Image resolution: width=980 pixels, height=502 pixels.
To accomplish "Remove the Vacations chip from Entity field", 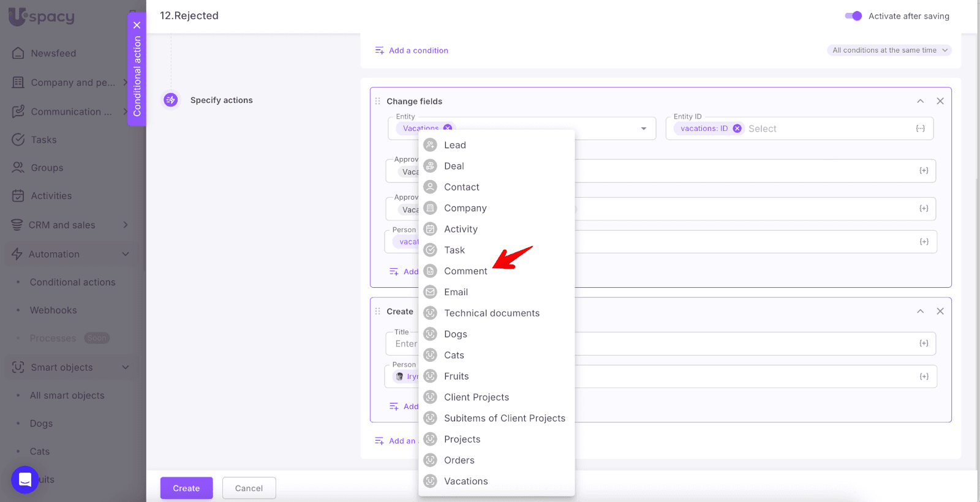I will point(448,128).
